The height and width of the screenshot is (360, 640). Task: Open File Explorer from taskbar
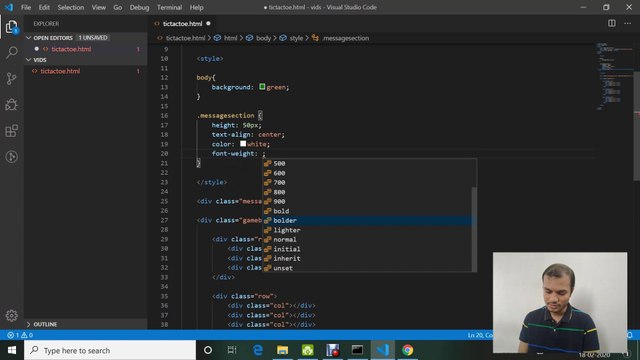[x=282, y=350]
